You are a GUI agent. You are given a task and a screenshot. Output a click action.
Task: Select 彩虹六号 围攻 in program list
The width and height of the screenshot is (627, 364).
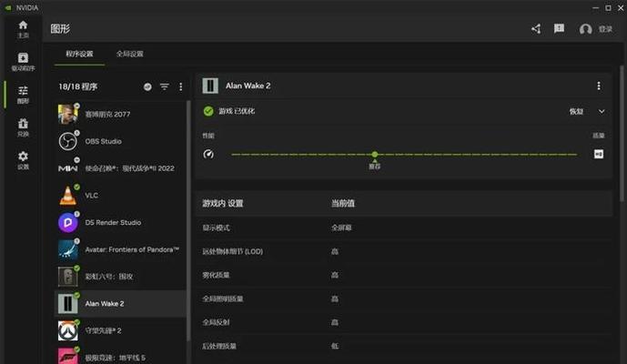coord(120,277)
